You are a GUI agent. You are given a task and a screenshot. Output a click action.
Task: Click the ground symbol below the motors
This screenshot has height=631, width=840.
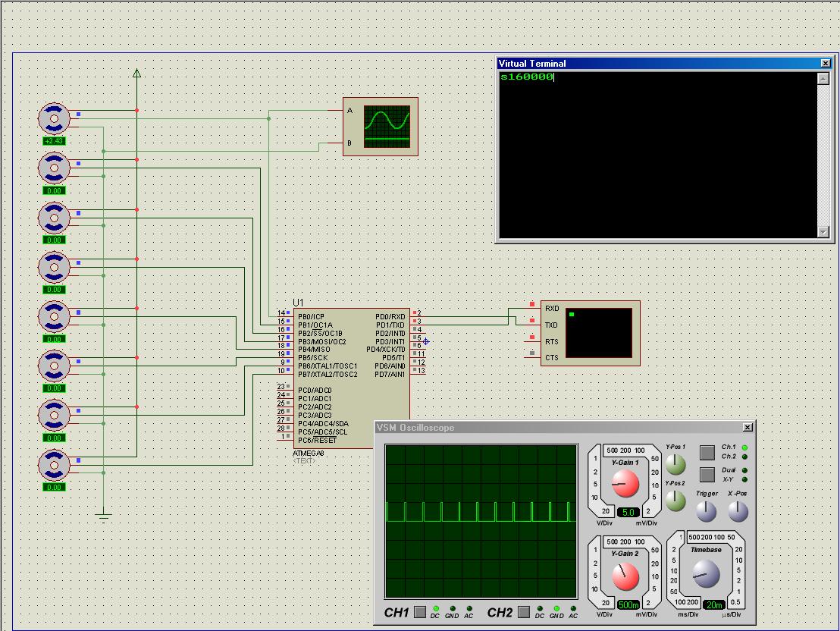pos(104,516)
